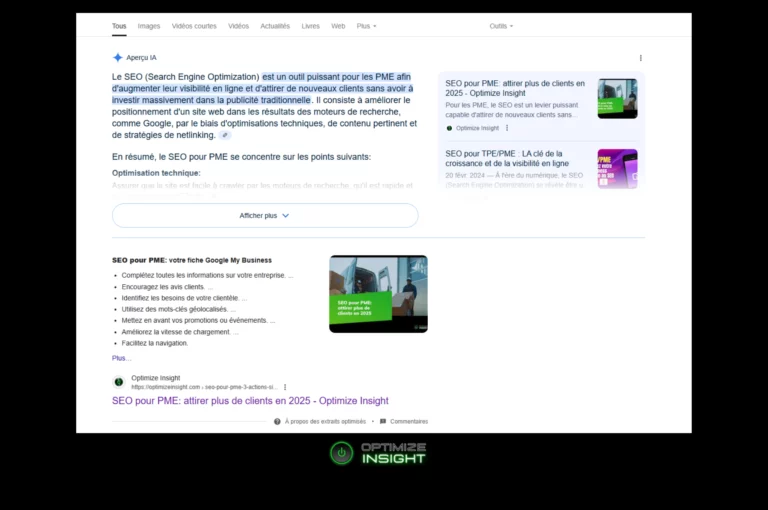Select the Tous search tab
The width and height of the screenshot is (768, 510).
coord(119,26)
